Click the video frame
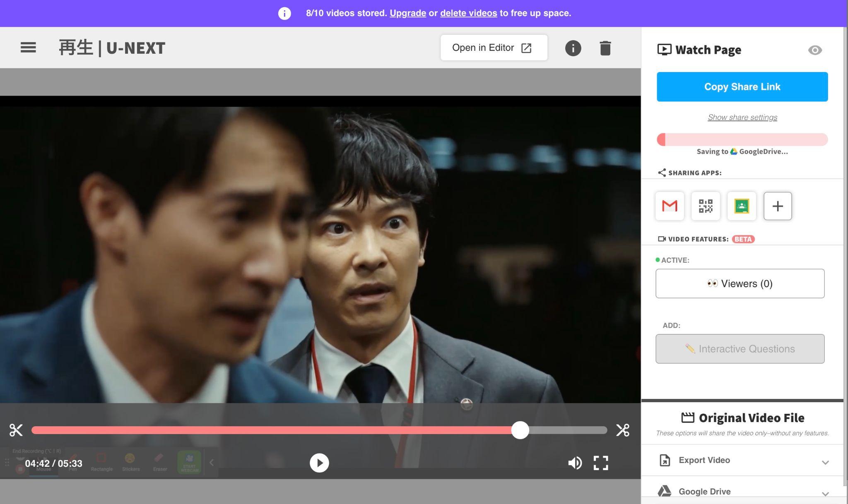 [320, 254]
